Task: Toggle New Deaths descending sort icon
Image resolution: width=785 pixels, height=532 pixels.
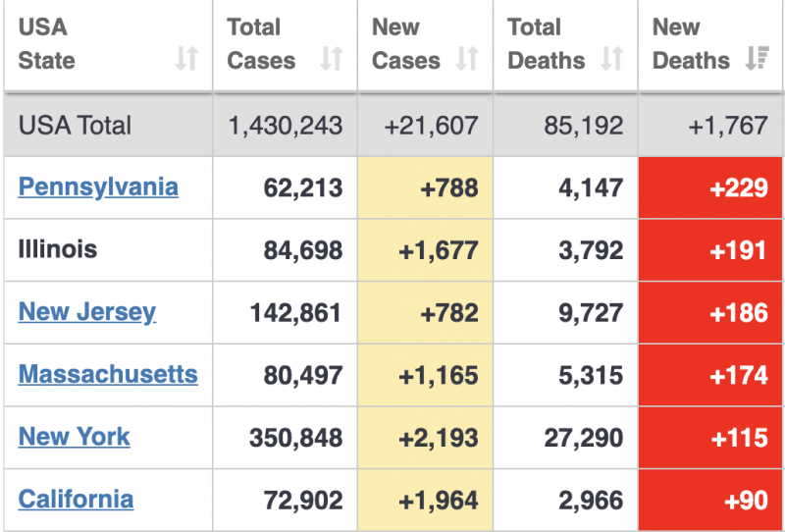Action: [757, 58]
